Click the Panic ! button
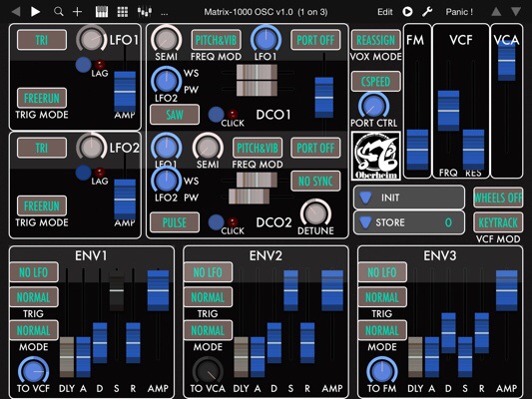The width and height of the screenshot is (532, 399). pyautogui.click(x=459, y=12)
